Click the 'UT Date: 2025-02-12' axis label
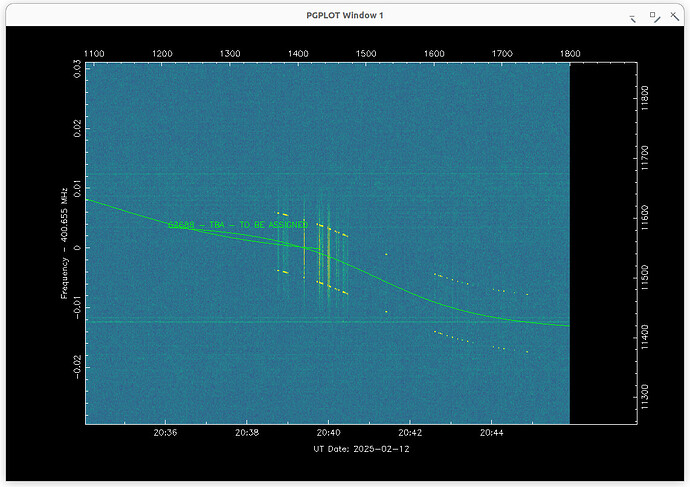 pos(360,449)
